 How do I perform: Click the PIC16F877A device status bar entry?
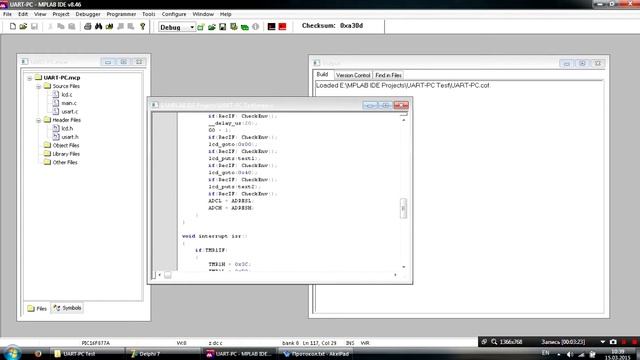96,343
